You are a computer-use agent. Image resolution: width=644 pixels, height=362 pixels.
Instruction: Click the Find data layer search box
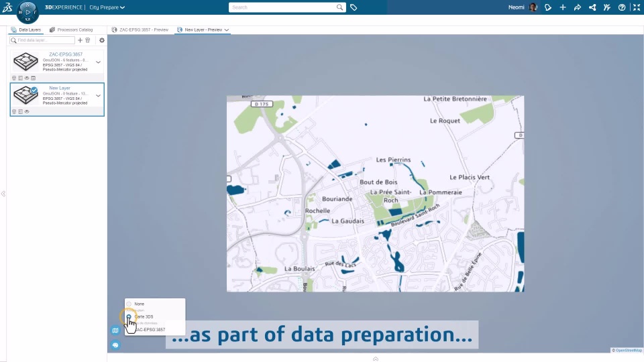(42, 40)
